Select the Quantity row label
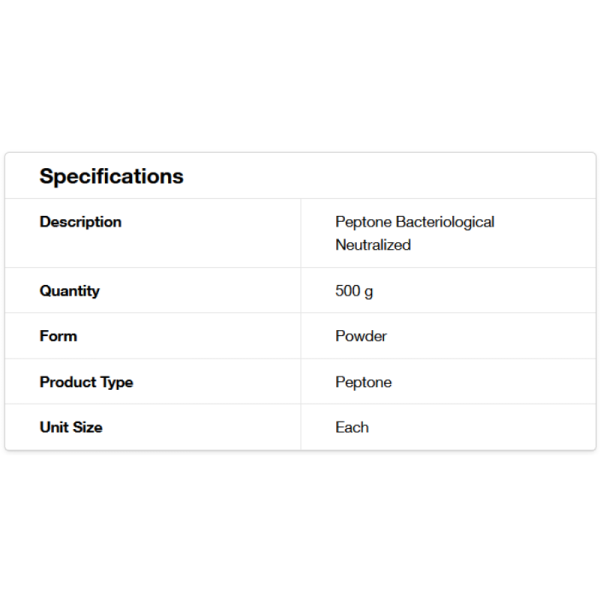Viewport: 600px width, 600px height. [69, 291]
